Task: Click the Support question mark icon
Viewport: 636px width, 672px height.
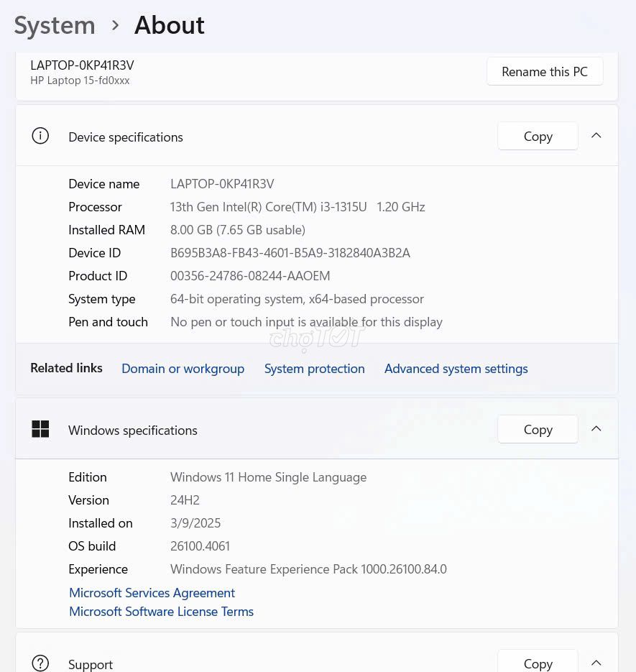Action: (x=40, y=663)
